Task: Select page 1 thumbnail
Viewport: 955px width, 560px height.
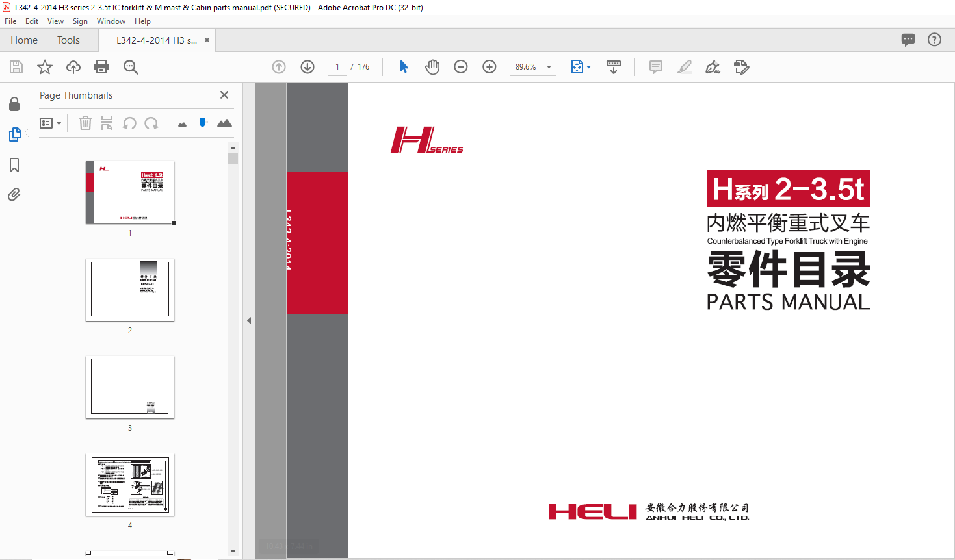Action: pyautogui.click(x=130, y=192)
